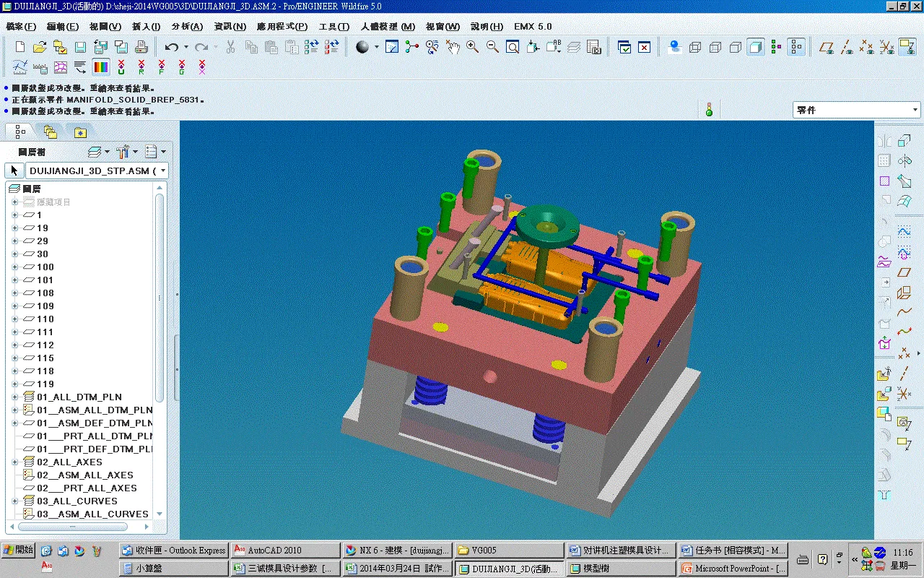This screenshot has width=924, height=578.
Task: Click the 開始 Start button
Action: 19,550
